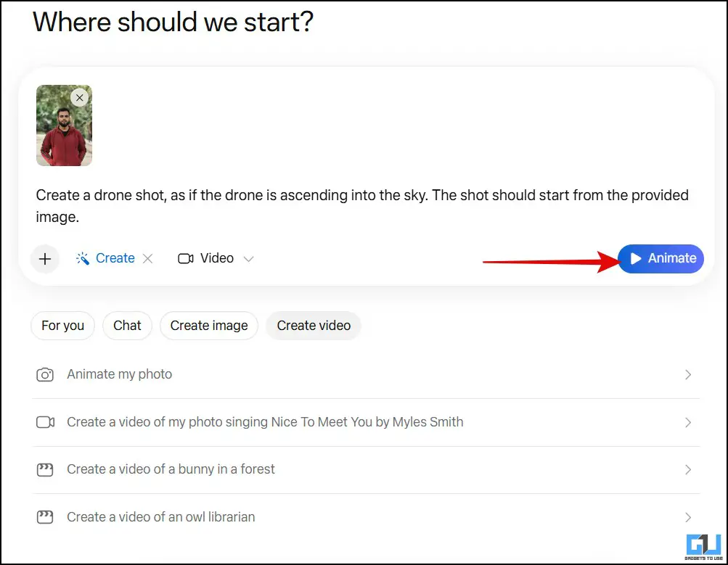Click the Create magic wand icon
Screen dimensions: 728x565
click(x=83, y=258)
